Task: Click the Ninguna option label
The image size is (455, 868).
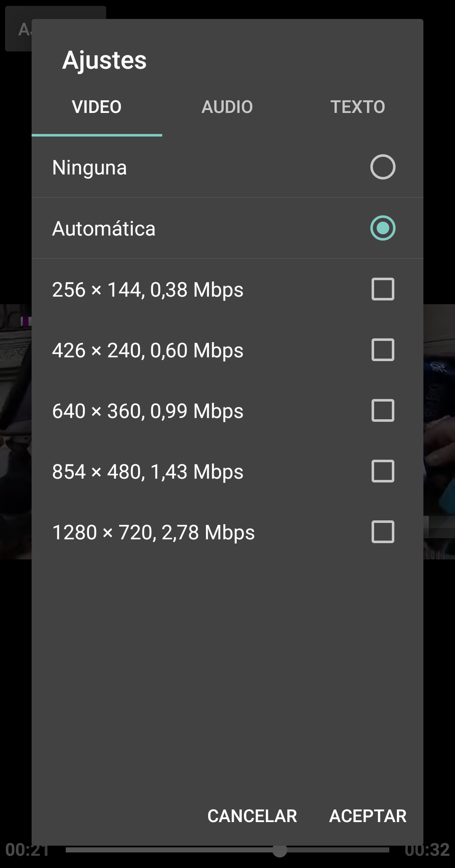Action: pyautogui.click(x=89, y=168)
